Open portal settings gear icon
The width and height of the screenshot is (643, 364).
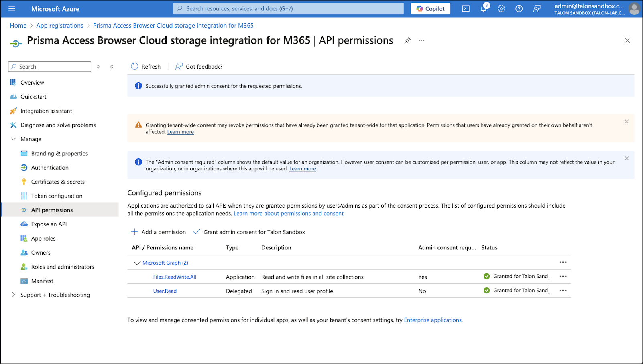point(501,9)
